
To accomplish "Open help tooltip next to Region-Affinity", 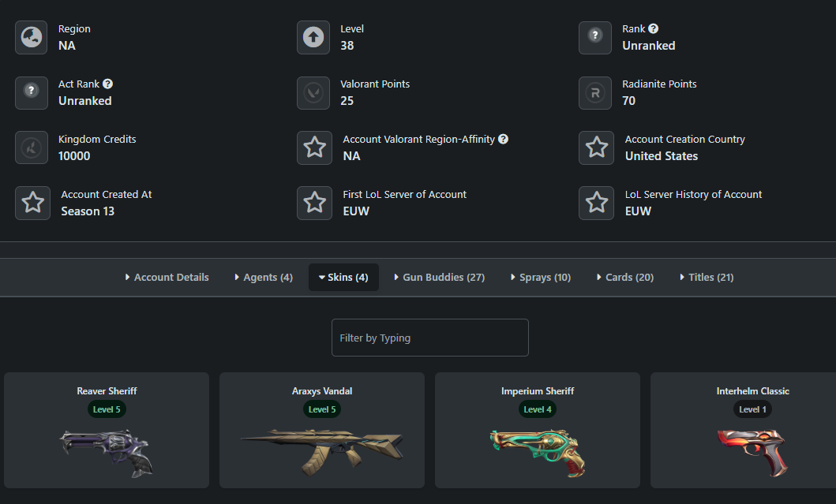I will tap(504, 139).
